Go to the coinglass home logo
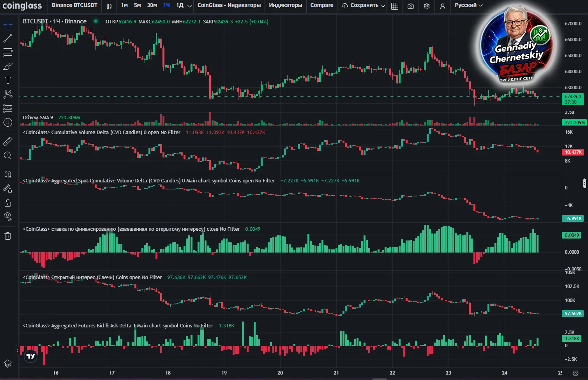This screenshot has height=380, width=588. (22, 6)
